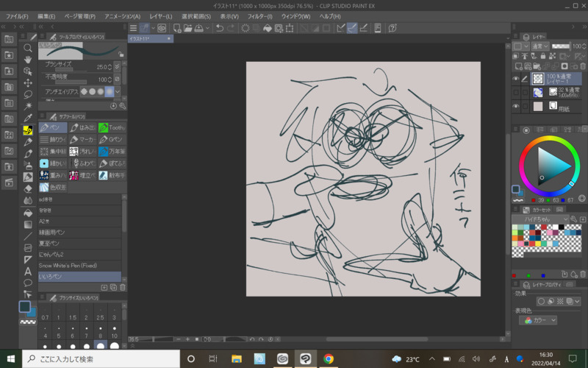This screenshot has height=368, width=588.
Task: Show the hidden 32% layer via visibility box
Action: (x=516, y=93)
